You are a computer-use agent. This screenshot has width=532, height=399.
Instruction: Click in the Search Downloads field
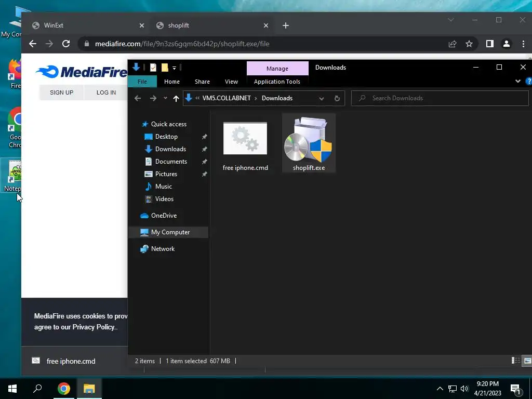click(x=440, y=98)
